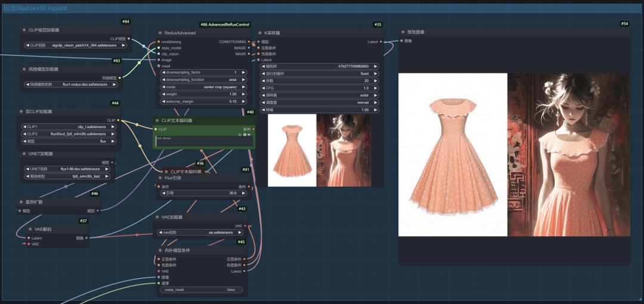Adjust the weight 1.00 slider field

(x=203, y=94)
